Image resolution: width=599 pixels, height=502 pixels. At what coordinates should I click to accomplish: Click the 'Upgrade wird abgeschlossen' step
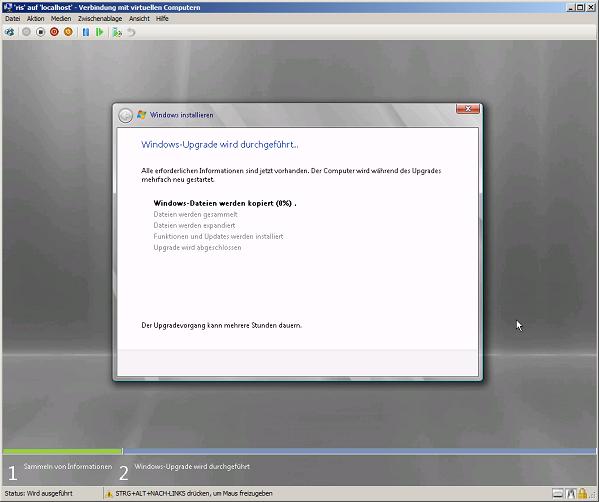coord(197,248)
